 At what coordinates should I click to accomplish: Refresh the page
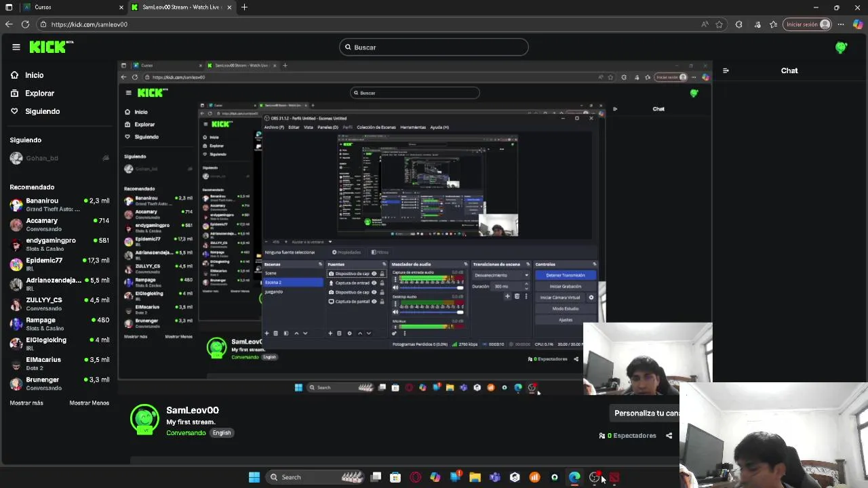25,24
